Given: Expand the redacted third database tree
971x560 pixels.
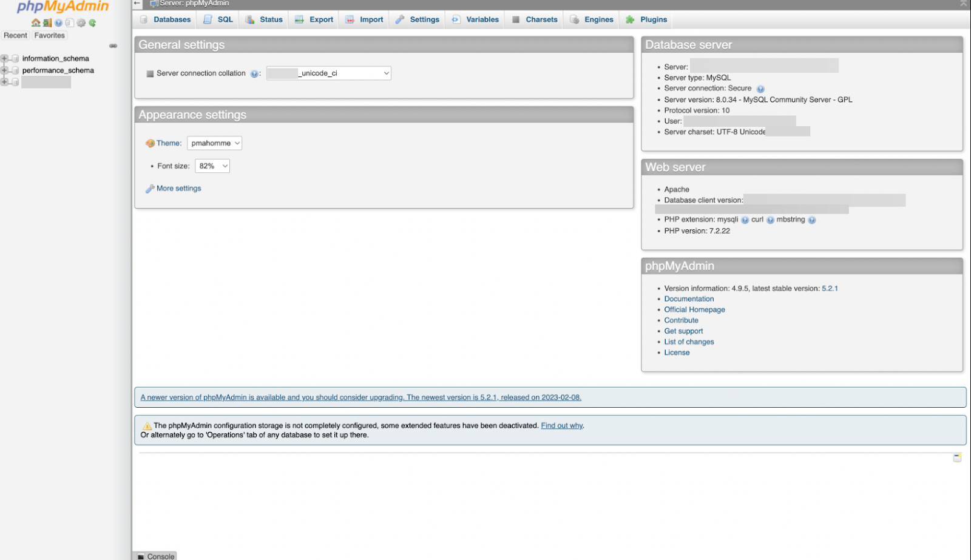Looking at the screenshot, I should click(4, 82).
